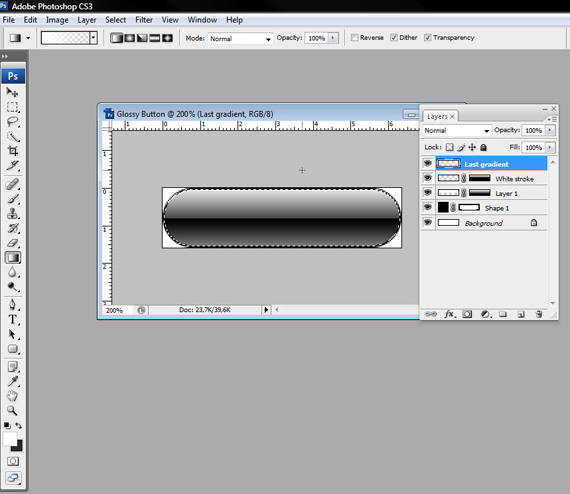Change the screen mode

tap(13, 478)
